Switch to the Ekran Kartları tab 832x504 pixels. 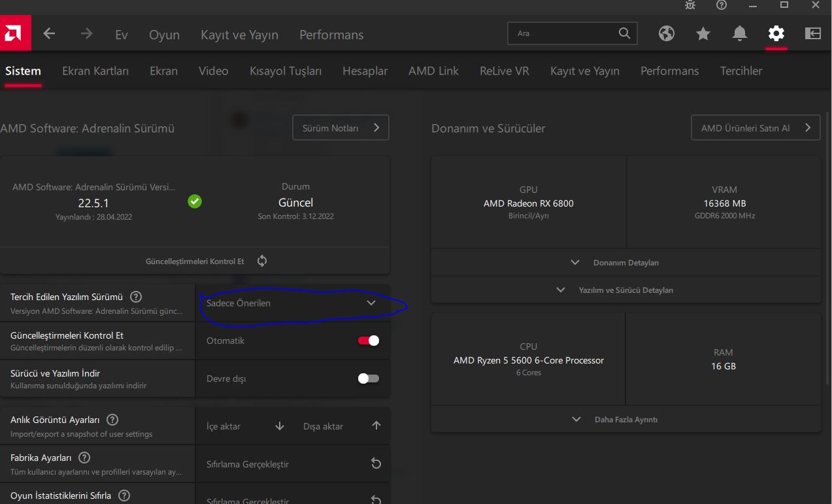pyautogui.click(x=95, y=71)
